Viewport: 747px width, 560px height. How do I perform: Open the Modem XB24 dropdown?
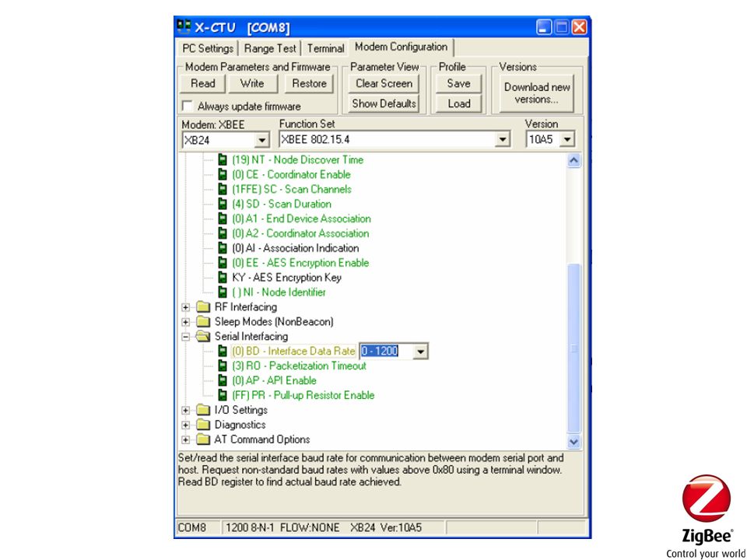click(261, 141)
